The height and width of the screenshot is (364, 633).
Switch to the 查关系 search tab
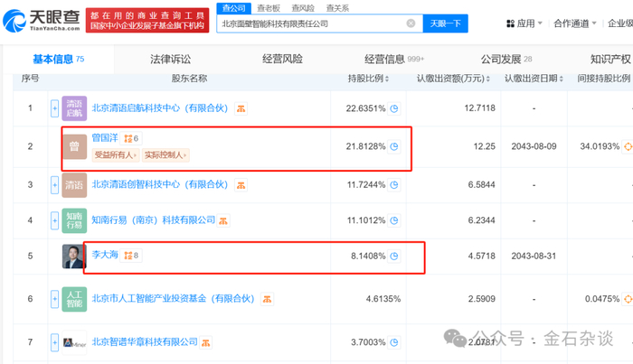tap(337, 8)
